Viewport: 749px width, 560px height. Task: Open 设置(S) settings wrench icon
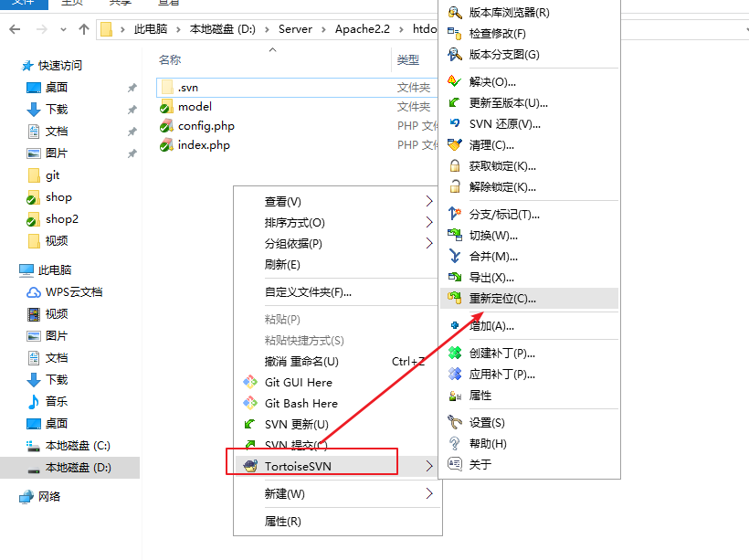point(455,422)
